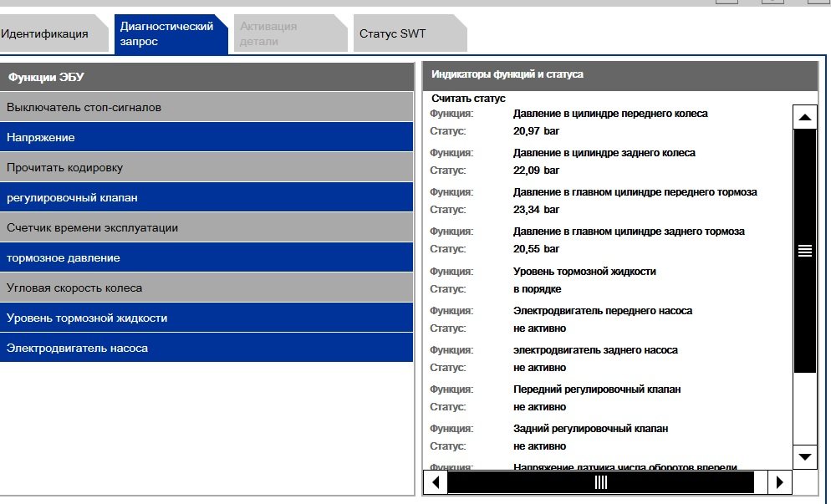Click the left arrow of horizontal scrollbar

point(435,482)
